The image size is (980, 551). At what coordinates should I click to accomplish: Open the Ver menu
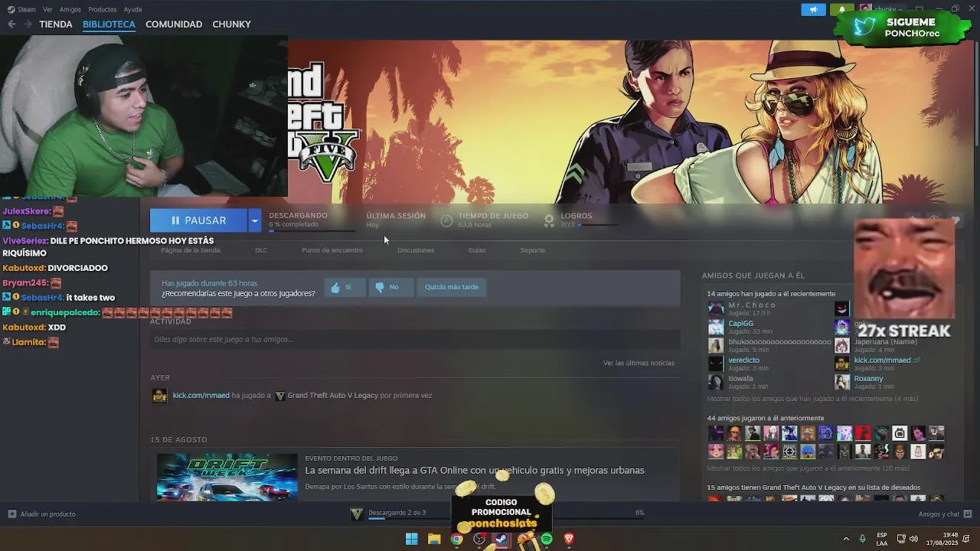pyautogui.click(x=47, y=9)
